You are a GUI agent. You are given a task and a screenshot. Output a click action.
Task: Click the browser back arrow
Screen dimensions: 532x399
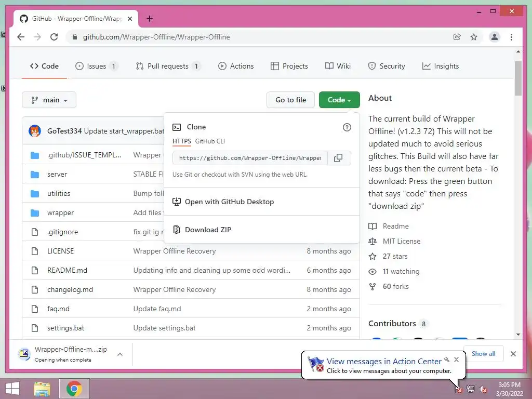21,37
